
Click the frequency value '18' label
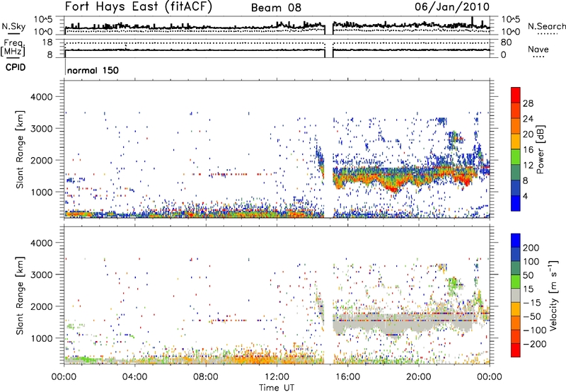tap(47, 42)
